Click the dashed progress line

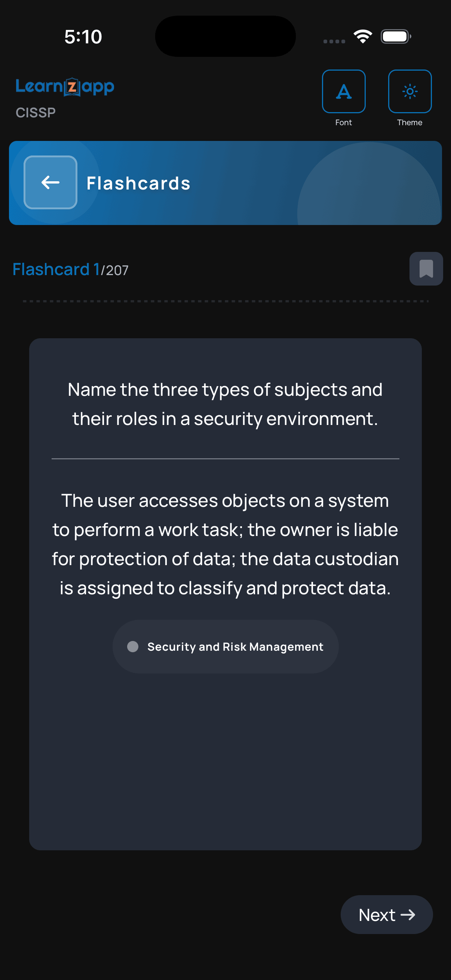tap(225, 300)
